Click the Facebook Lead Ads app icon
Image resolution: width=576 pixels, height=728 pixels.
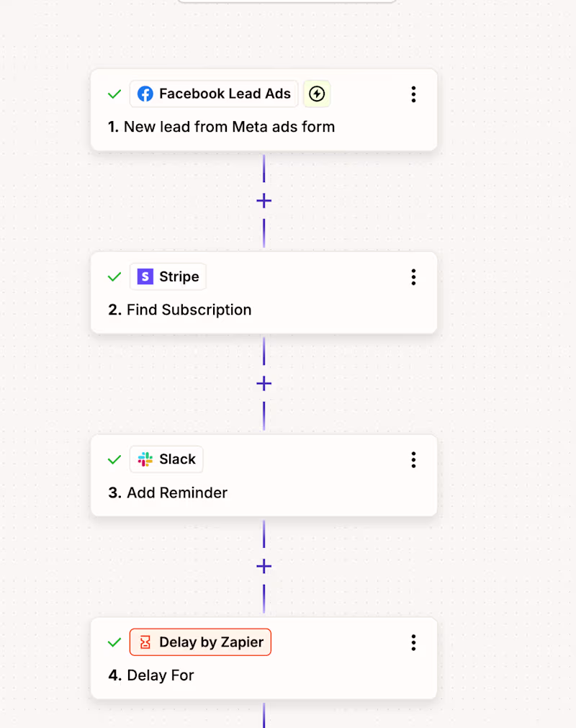pos(146,94)
